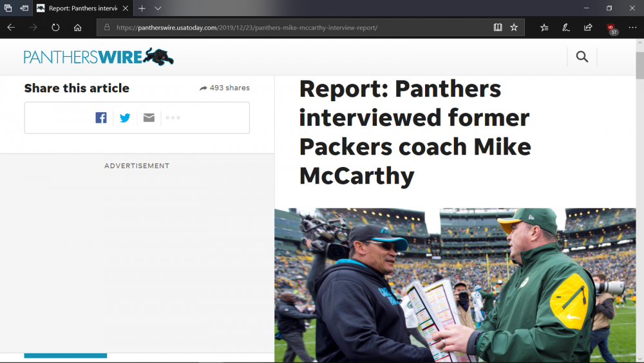Open the uBlock extension icon showing 37
Viewport: 644px width, 363px height.
coord(612,28)
